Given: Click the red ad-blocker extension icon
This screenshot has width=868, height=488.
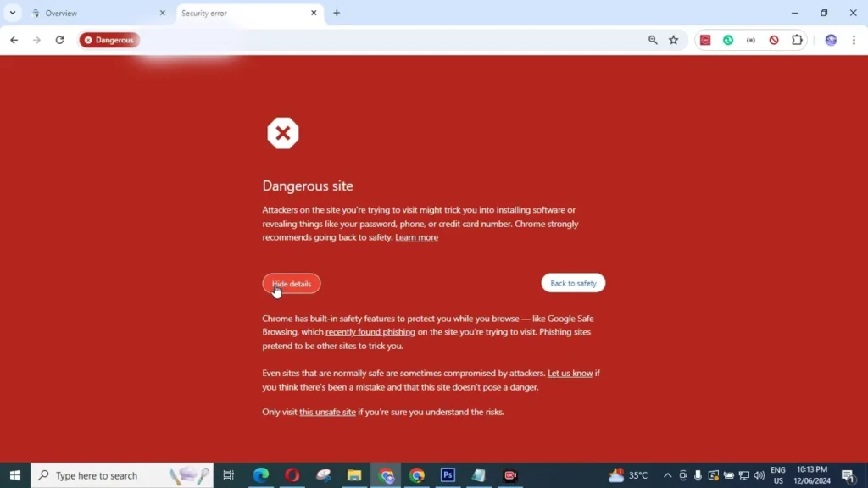Looking at the screenshot, I should point(705,40).
